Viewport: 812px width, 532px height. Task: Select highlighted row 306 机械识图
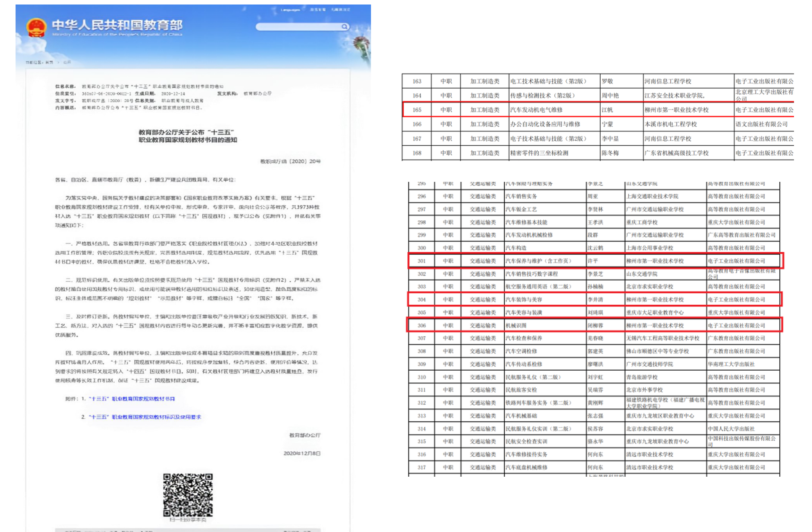click(x=595, y=325)
